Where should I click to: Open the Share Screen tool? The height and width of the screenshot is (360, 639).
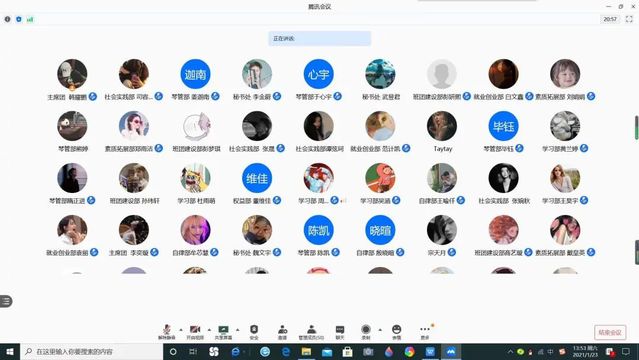pyautogui.click(x=223, y=332)
